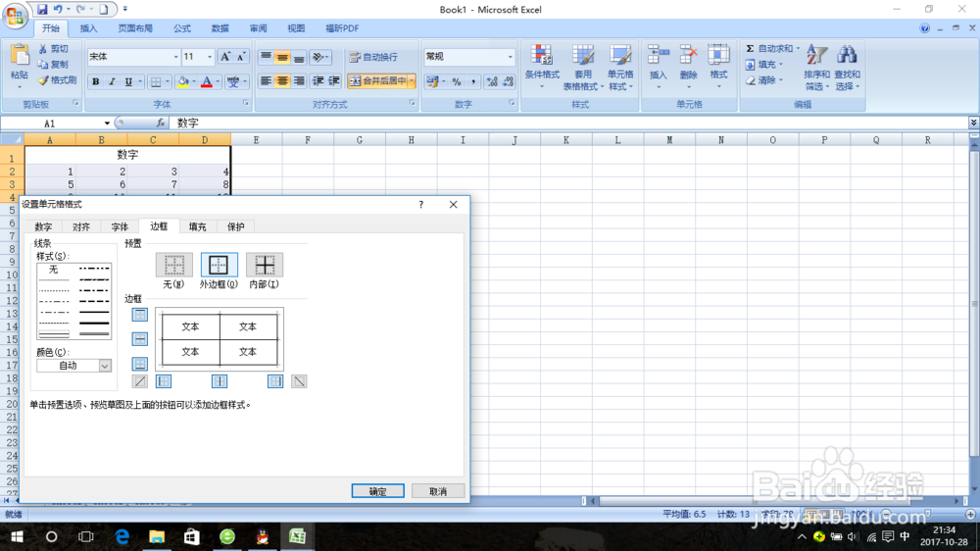Increase font size with large A
Image resolution: width=980 pixels, height=551 pixels.
coord(225,57)
